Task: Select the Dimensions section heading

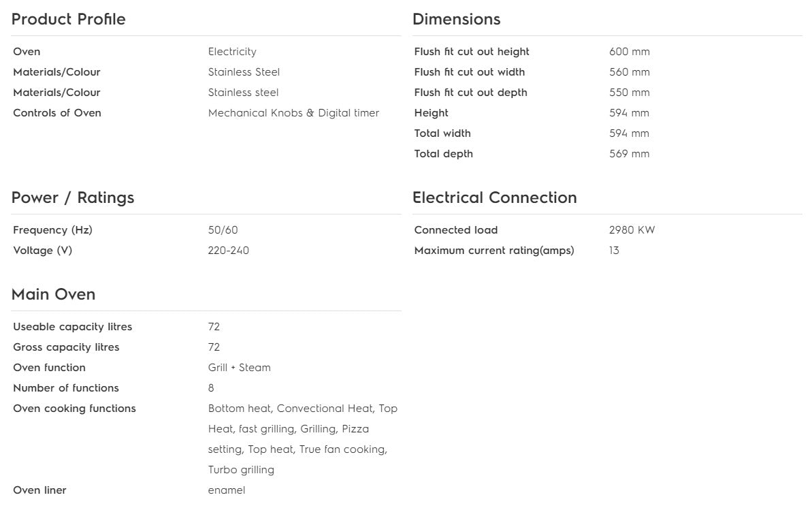Action: pos(456,19)
